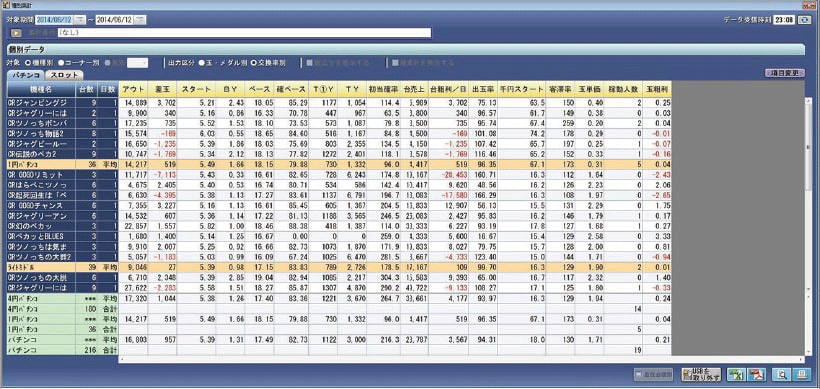Image resolution: width=820 pixels, height=389 pixels.
Task: Toggle the last greyed-out checkbox in options row
Action: click(x=395, y=63)
